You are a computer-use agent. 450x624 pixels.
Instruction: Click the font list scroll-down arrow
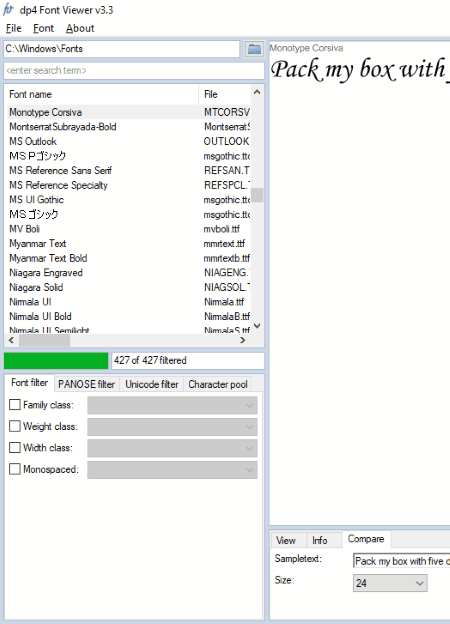point(257,326)
